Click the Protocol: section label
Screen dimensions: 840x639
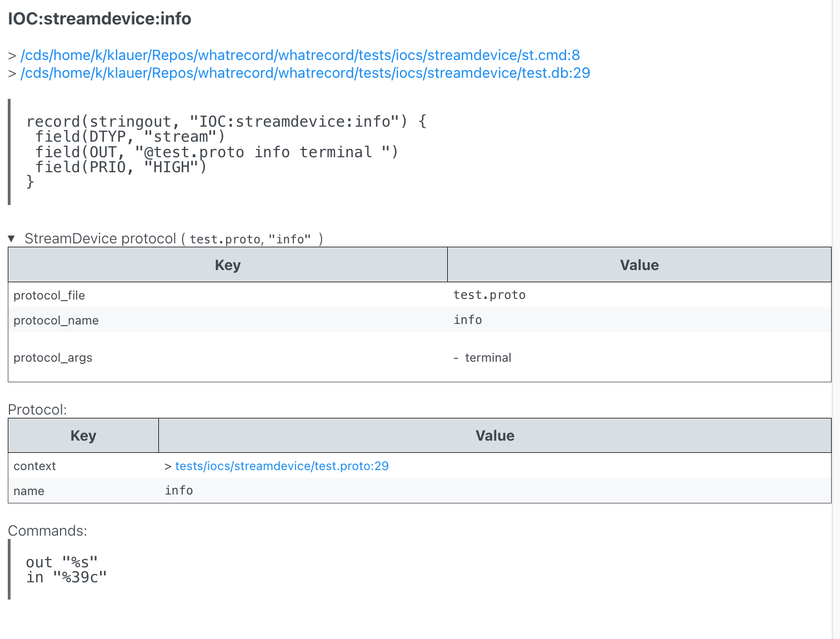[x=37, y=410]
